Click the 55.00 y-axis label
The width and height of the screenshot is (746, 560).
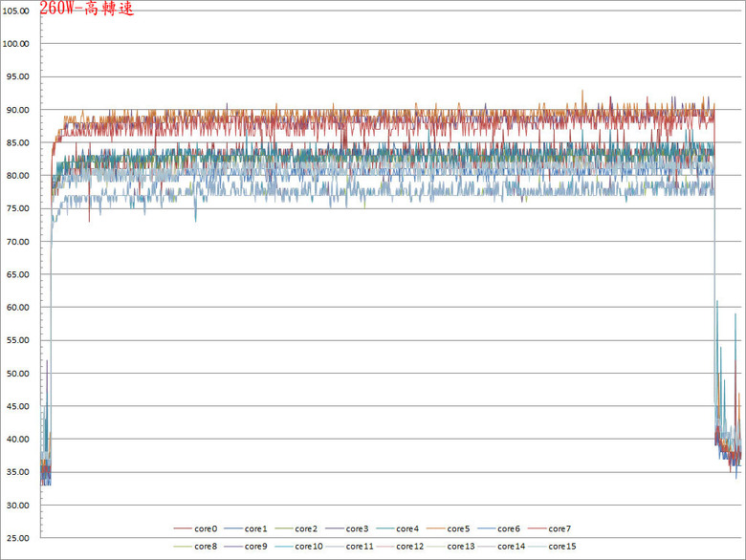[x=17, y=340]
